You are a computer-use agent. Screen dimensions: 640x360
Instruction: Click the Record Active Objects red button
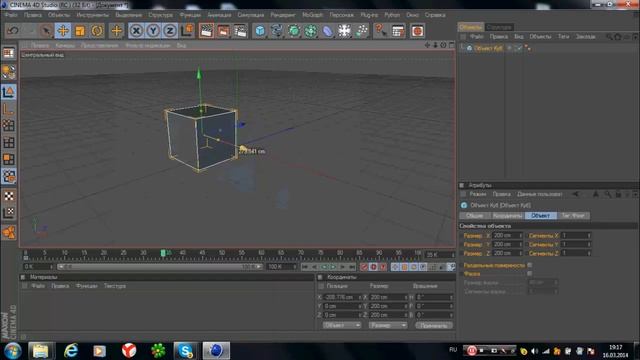[364, 267]
